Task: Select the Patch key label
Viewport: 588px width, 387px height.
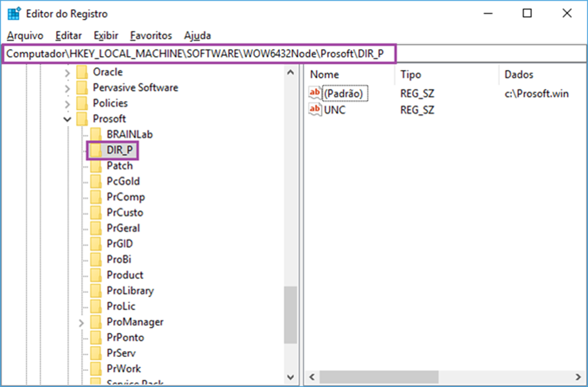Action: 120,166
